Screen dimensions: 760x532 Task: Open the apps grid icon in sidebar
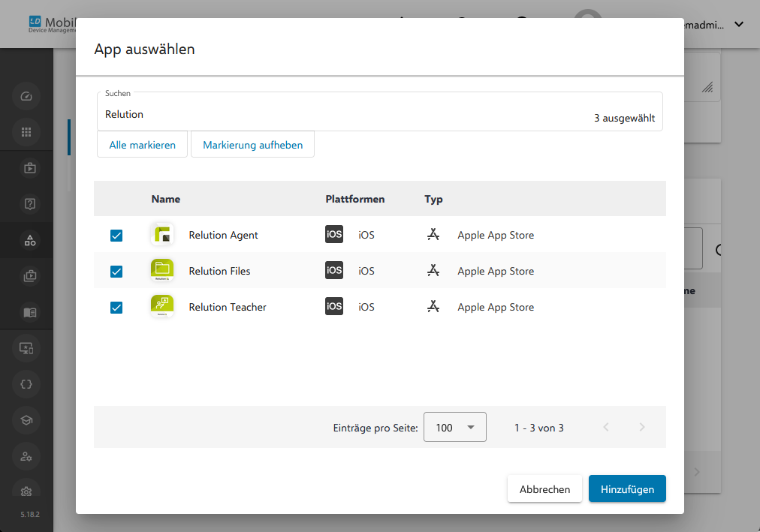(26, 132)
